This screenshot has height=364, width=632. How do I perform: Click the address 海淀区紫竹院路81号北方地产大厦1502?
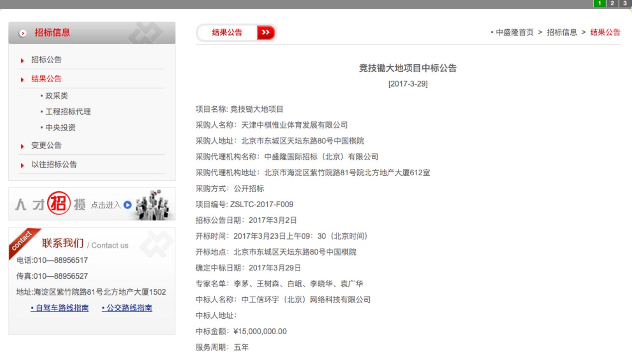click(x=100, y=292)
